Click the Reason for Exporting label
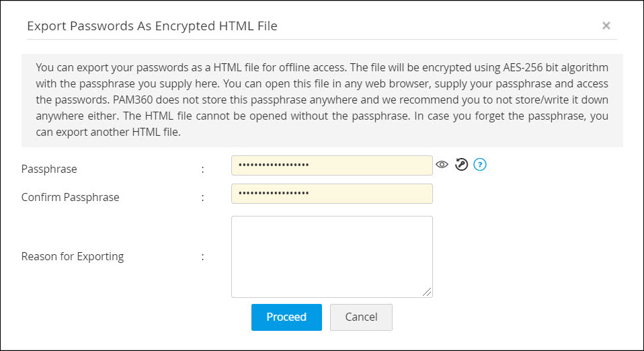Image resolution: width=644 pixels, height=351 pixels. 73,256
